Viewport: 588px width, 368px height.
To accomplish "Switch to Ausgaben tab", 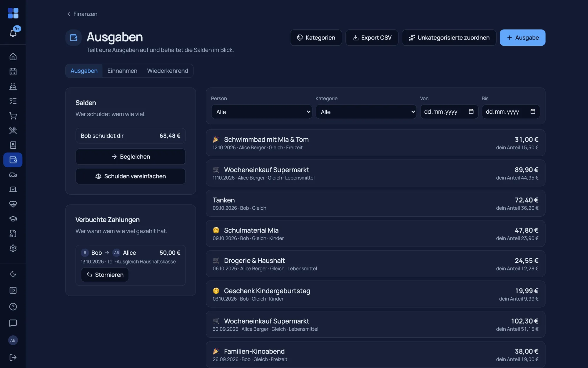I will (x=84, y=71).
